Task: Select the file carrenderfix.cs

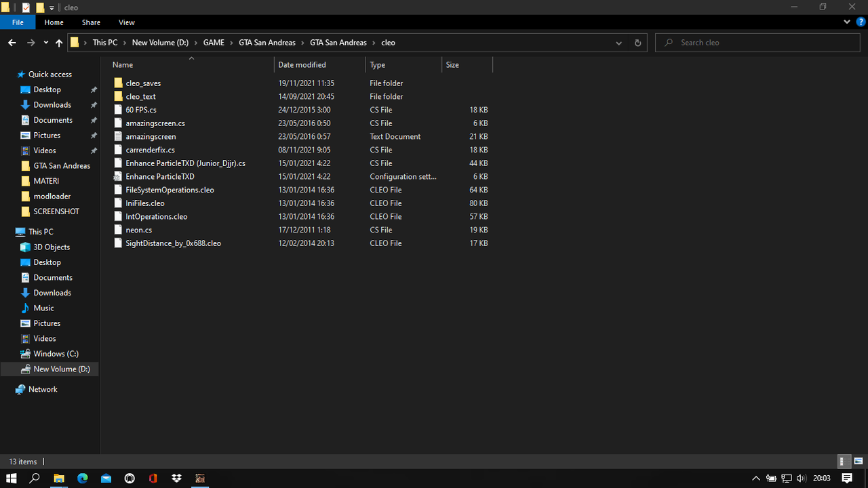Action: pos(150,150)
